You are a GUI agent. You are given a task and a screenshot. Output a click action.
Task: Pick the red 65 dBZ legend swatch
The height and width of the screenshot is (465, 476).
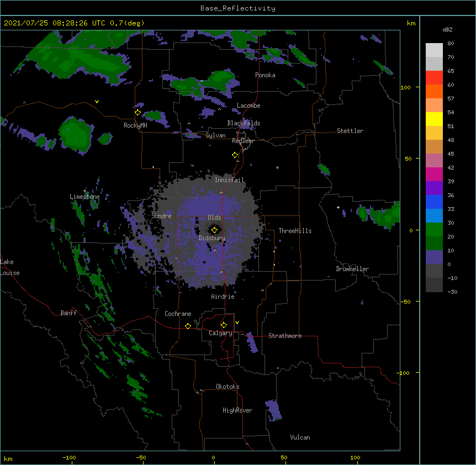tap(434, 77)
